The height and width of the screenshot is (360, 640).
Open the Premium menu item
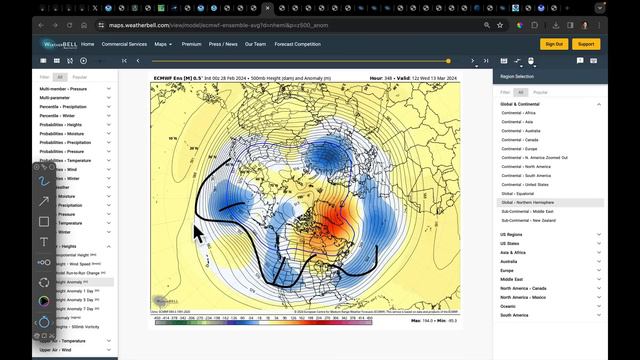[x=191, y=44]
